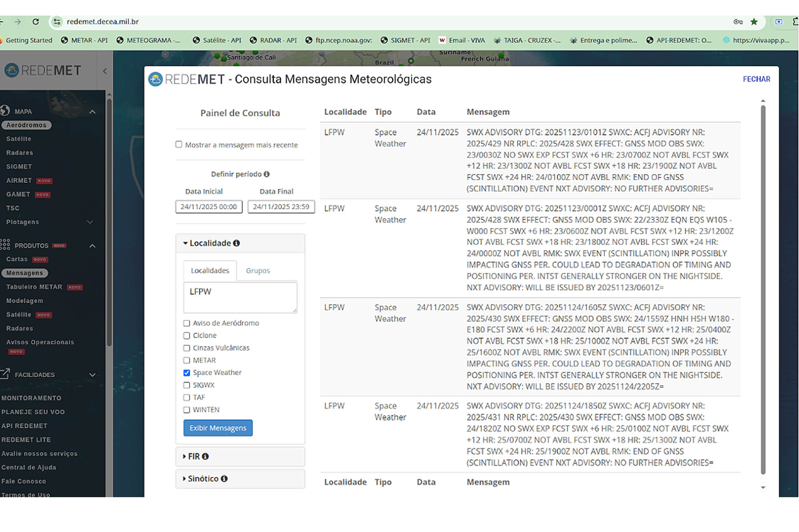
Task: Click info icon next to Sinótico
Action: coord(224,478)
